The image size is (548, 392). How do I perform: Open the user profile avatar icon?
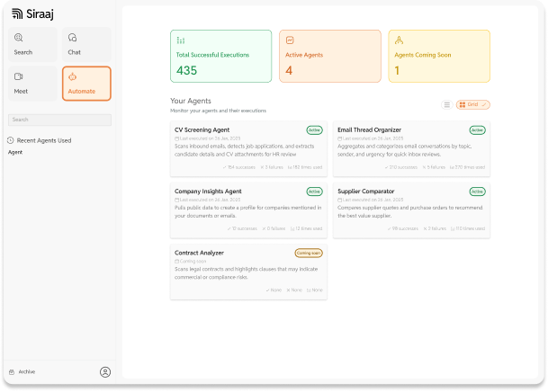tap(105, 371)
